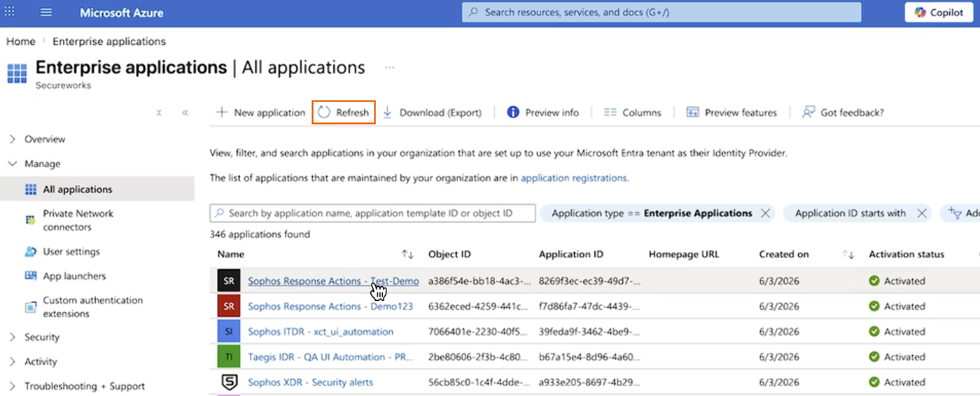Open Preview features
The height and width of the screenshot is (396, 980).
731,113
